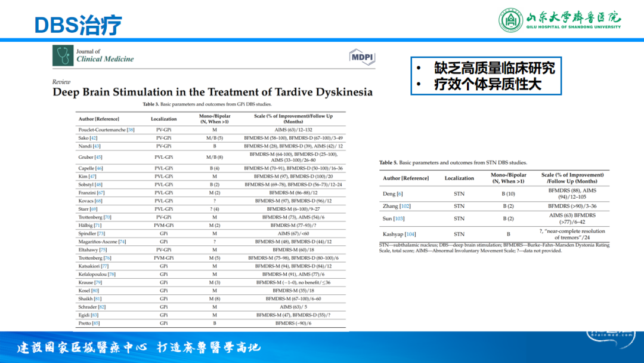Select the slide title "DBS治疗"
This screenshot has height=363, width=644.
click(78, 25)
